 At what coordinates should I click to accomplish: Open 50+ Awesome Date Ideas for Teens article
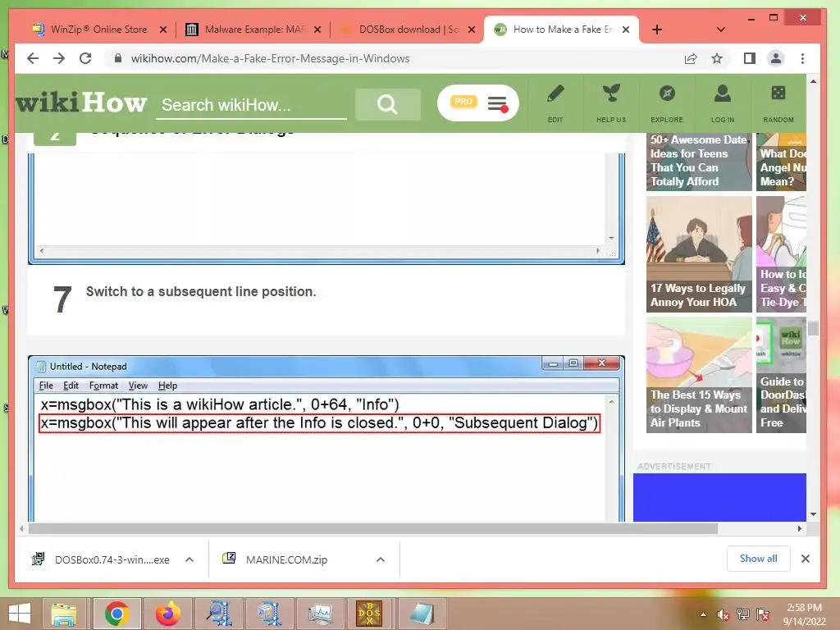(x=699, y=161)
